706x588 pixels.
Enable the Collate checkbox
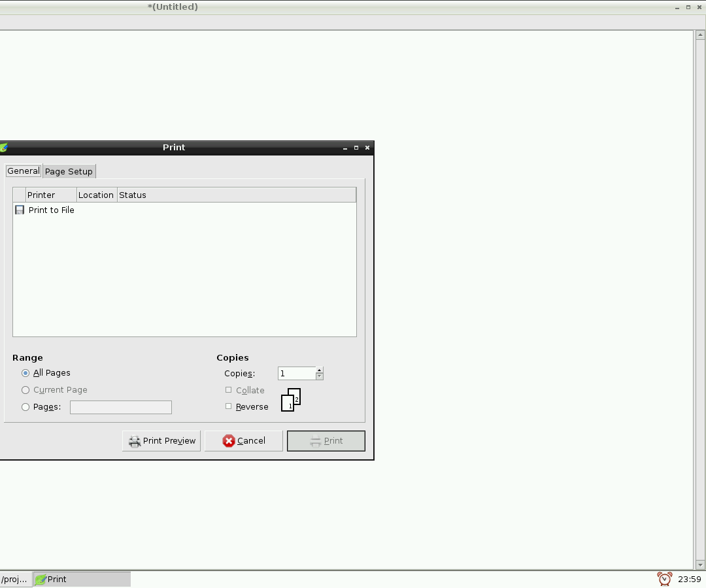pos(228,389)
